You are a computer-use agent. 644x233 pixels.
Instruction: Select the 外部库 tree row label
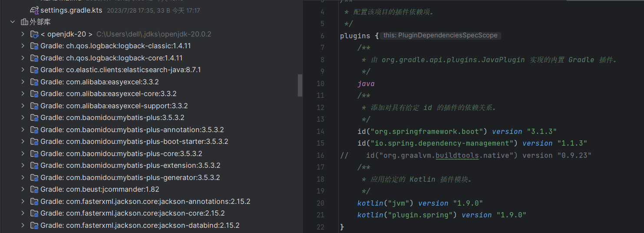pyautogui.click(x=40, y=22)
